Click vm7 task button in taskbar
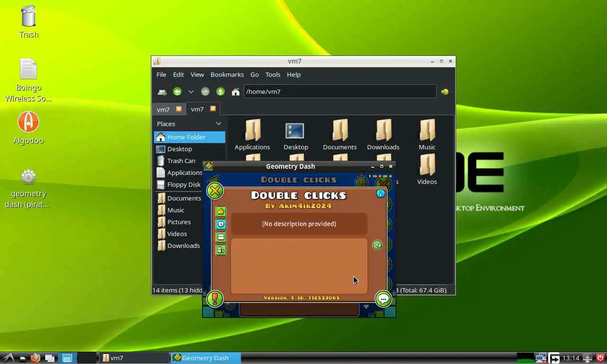This screenshot has width=607, height=364. pos(135,358)
